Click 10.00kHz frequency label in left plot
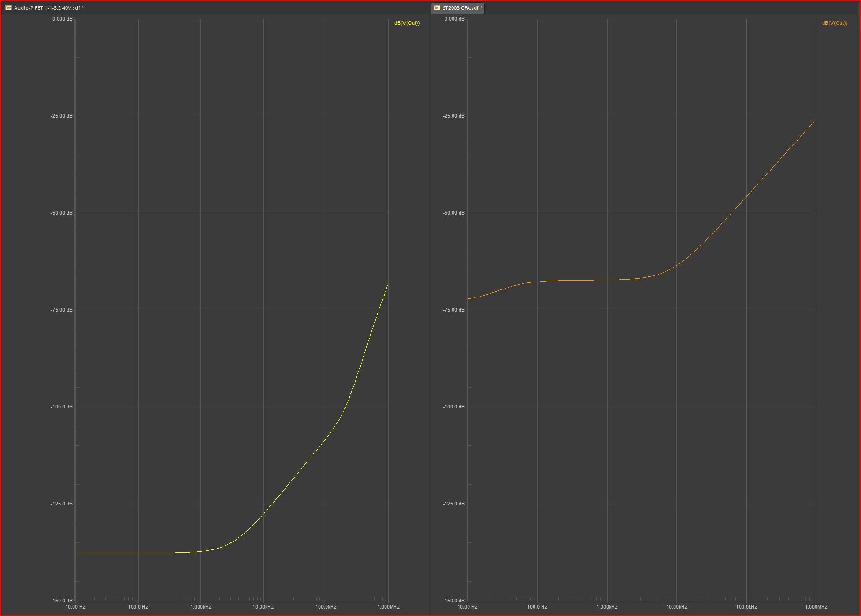 tap(263, 607)
